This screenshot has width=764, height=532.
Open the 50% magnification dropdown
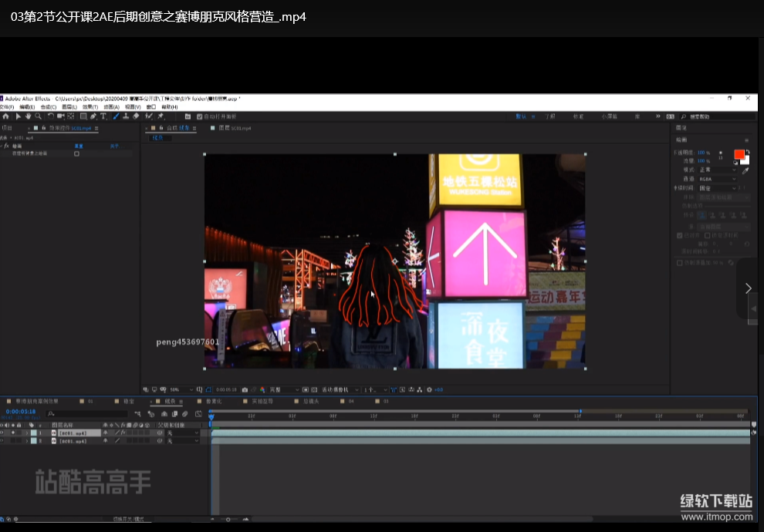[181, 390]
